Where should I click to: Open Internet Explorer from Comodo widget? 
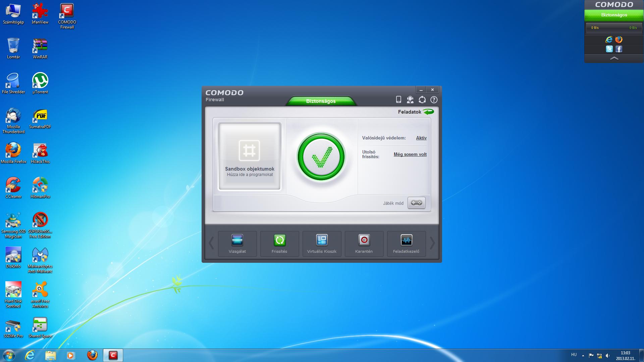[609, 40]
